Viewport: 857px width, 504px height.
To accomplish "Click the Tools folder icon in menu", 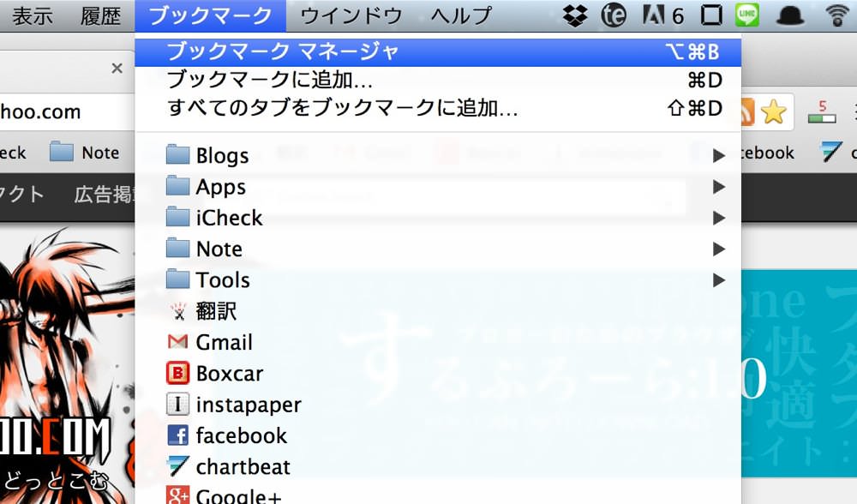I will click(177, 279).
